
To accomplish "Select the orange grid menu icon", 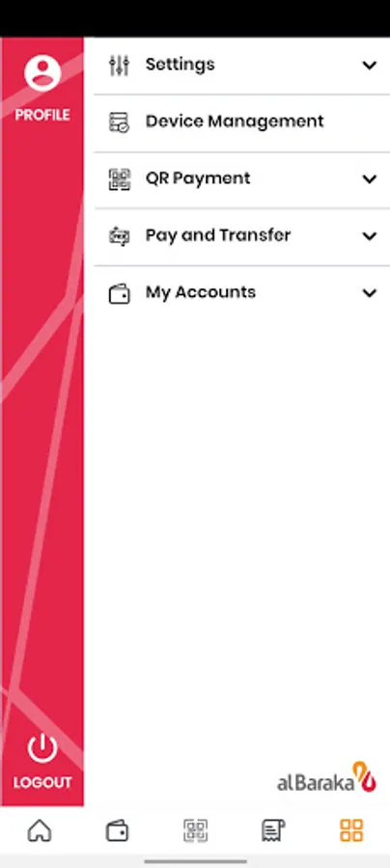I will click(351, 831).
